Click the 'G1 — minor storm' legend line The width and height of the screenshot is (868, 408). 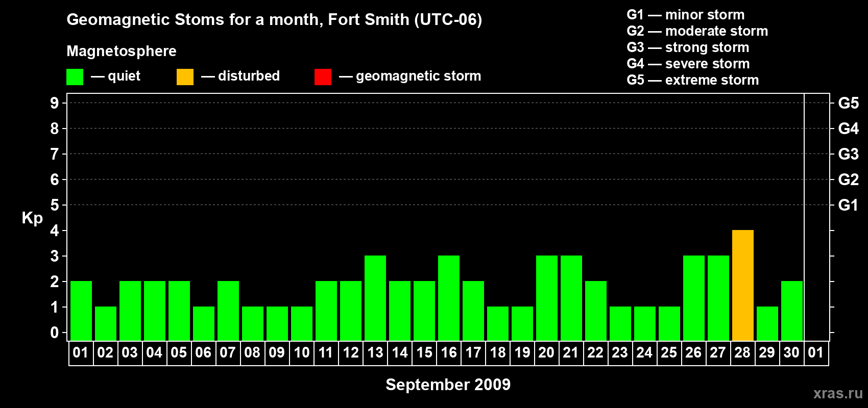686,15
